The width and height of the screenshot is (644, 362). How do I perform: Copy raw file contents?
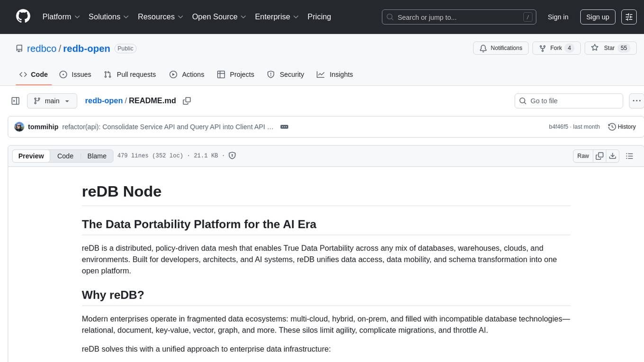[x=599, y=156]
